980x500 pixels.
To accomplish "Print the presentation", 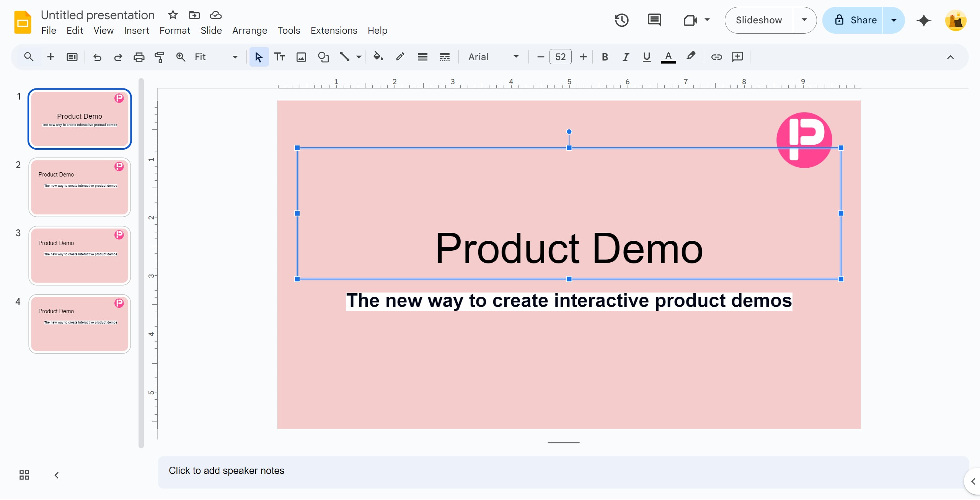I will [x=139, y=57].
